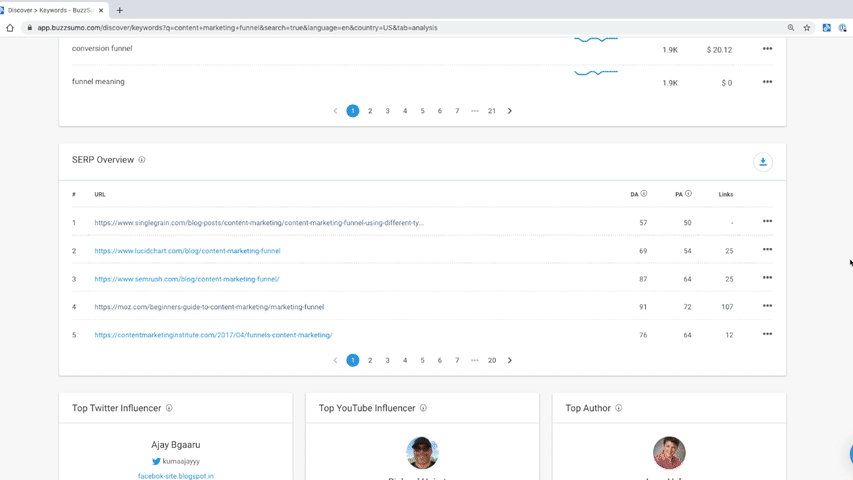
Task: Click the PA column info icon
Action: pos(688,194)
